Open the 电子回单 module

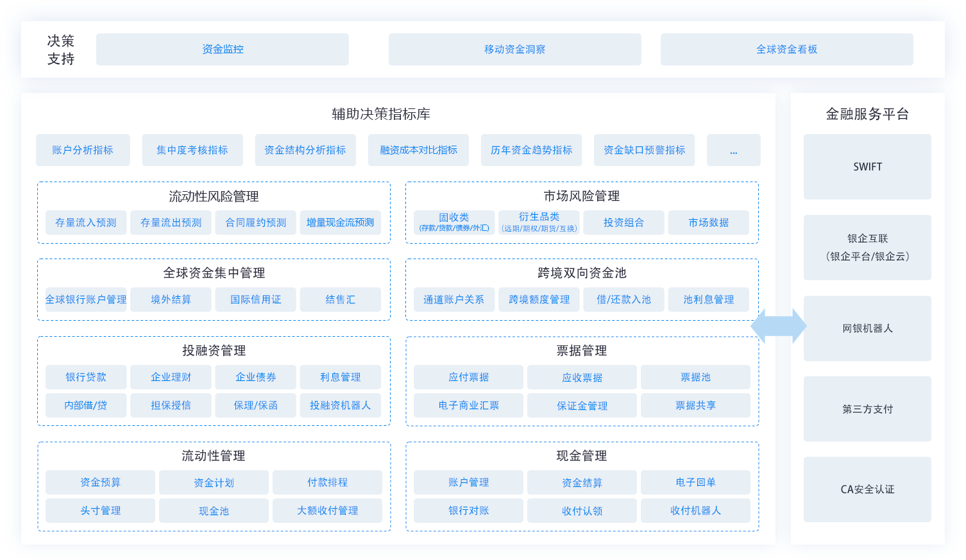(696, 482)
